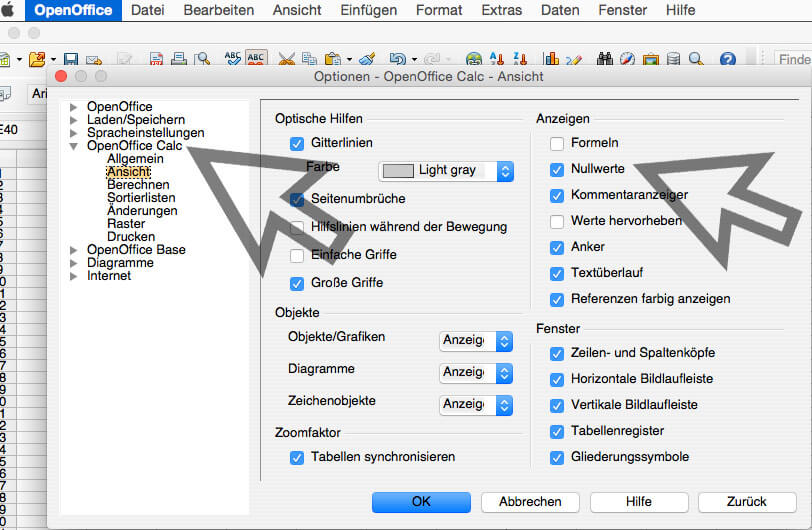The height and width of the screenshot is (530, 812).
Task: Collapse the OpenOffice Calc tree node
Action: (74, 147)
